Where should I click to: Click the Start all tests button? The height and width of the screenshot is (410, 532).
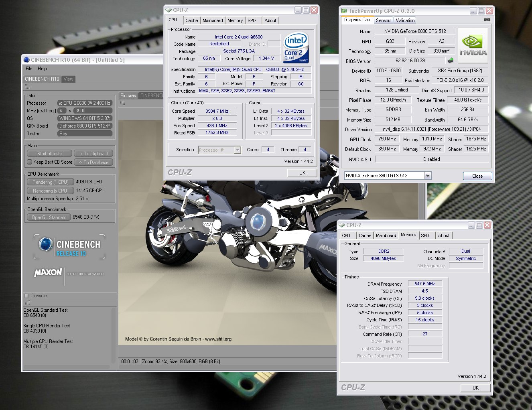point(49,154)
